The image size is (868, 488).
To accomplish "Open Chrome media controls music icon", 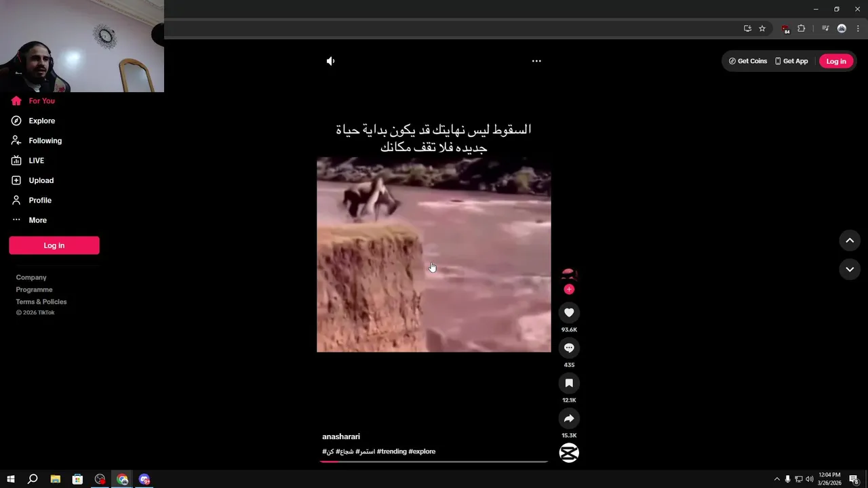I will tap(825, 28).
